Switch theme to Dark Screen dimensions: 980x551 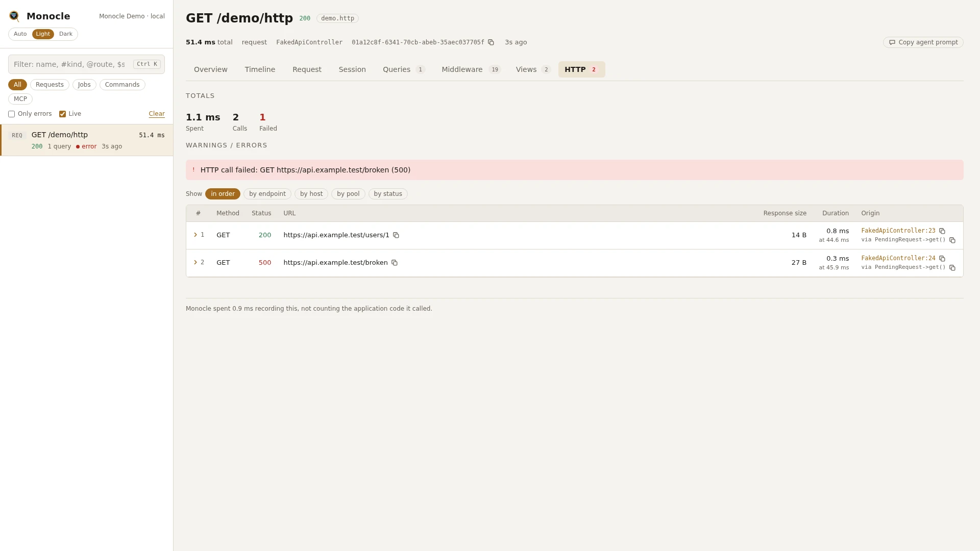coord(66,34)
